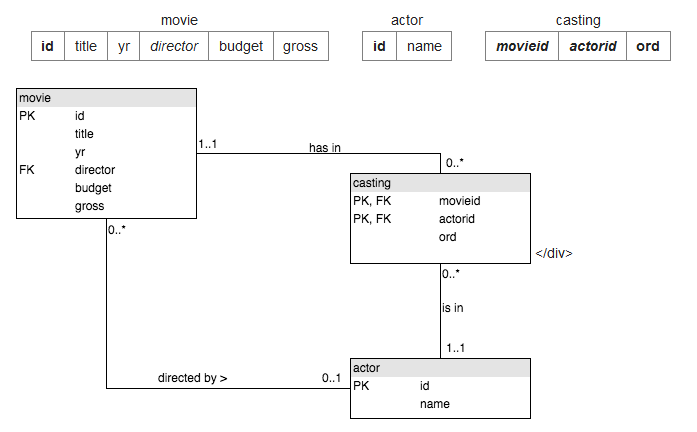Select the "is in" relationship label

[452, 308]
